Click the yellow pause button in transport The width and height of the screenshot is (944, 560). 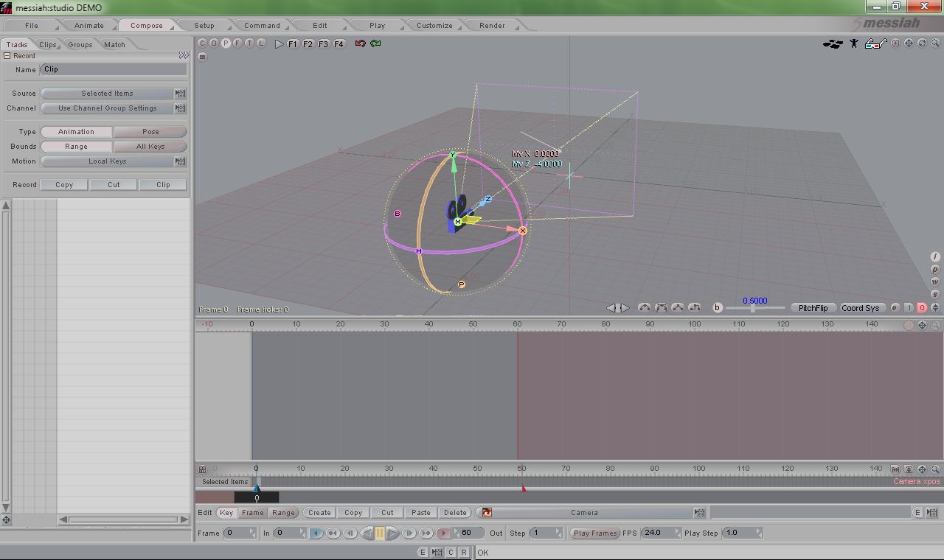click(380, 533)
